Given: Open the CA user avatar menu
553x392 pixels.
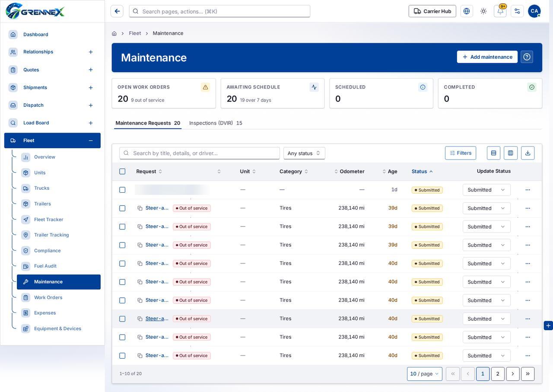Looking at the screenshot, I should [x=534, y=11].
